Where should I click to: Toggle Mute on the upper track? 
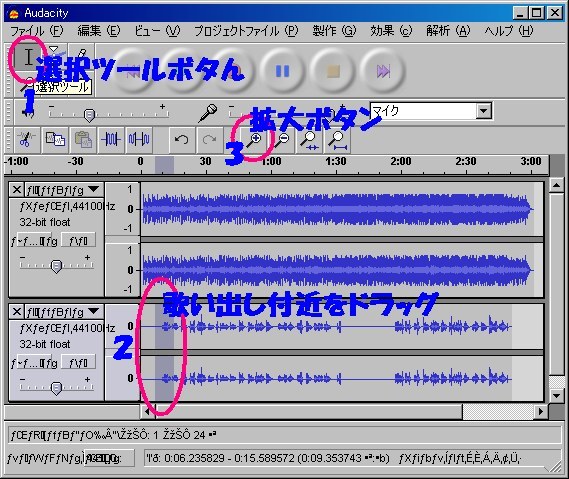click(x=34, y=241)
